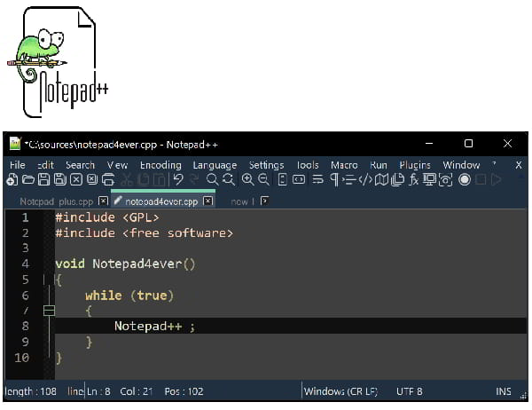Open Find with the magnifier icon
The height and width of the screenshot is (410, 532).
(213, 179)
